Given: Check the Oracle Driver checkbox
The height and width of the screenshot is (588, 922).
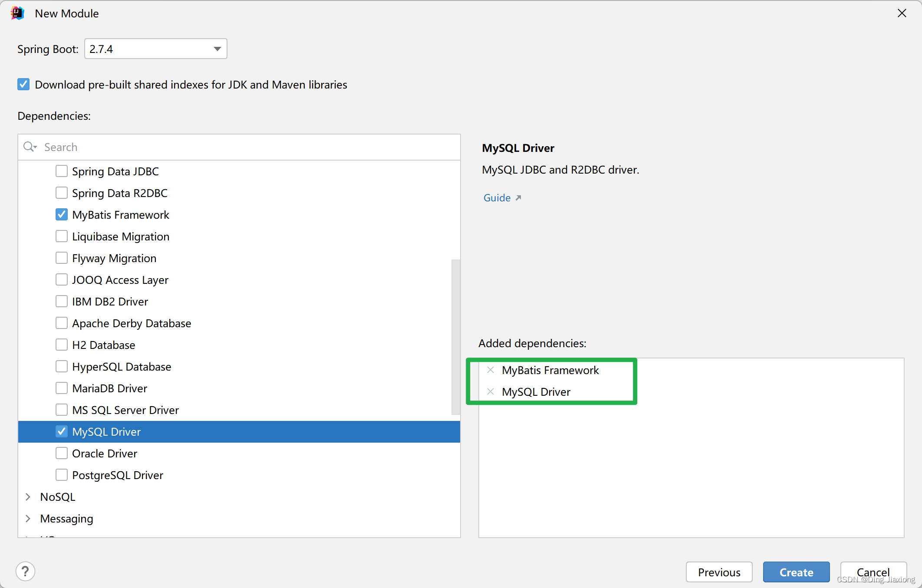Looking at the screenshot, I should (62, 453).
